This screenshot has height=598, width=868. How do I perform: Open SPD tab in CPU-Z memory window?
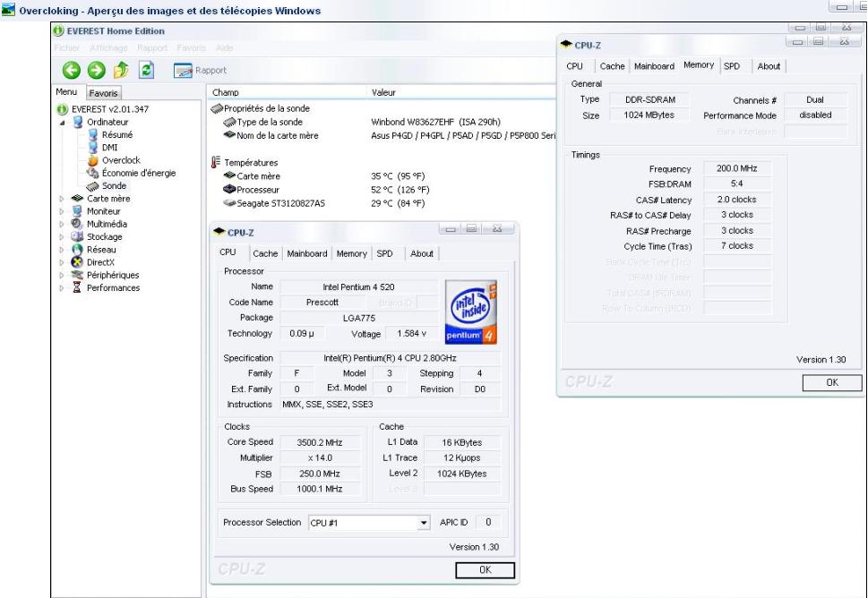[732, 66]
